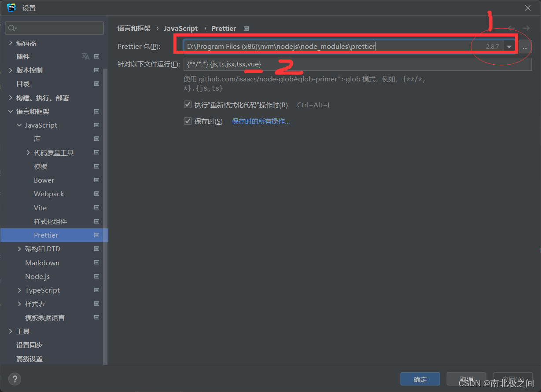Click the project-level icon beside Vite
Viewport: 541px width, 392px height.
tap(97, 208)
